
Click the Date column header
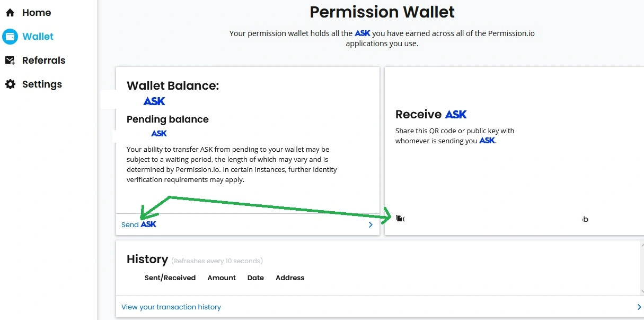coord(255,278)
